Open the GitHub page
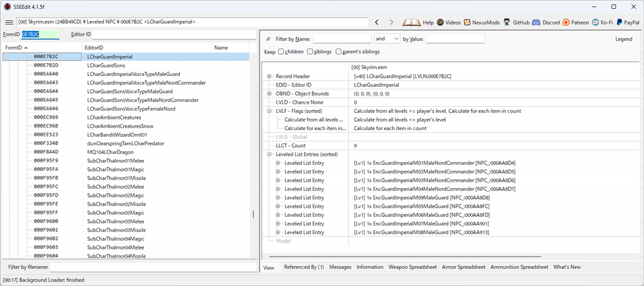This screenshot has height=286, width=644. (516, 23)
